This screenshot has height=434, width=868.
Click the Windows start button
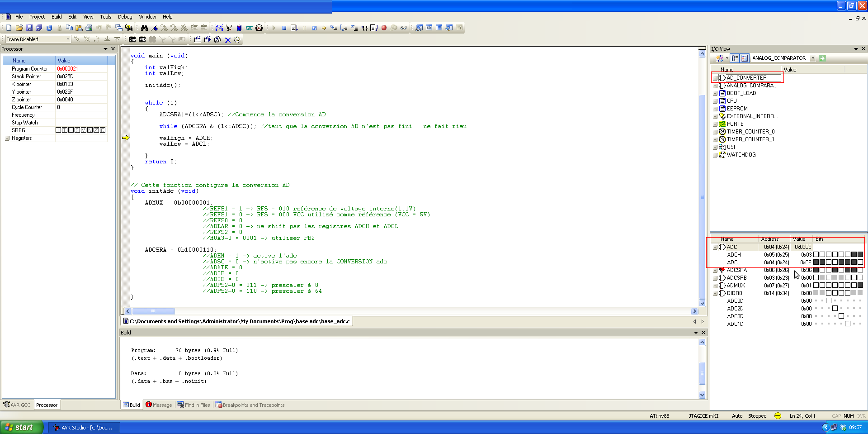[x=21, y=427]
